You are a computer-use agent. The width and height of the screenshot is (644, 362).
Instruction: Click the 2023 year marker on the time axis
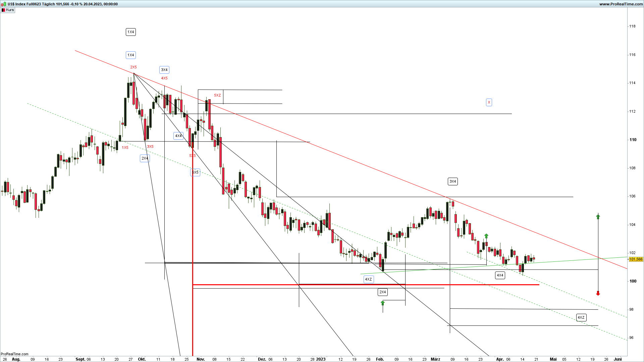pyautogui.click(x=321, y=359)
